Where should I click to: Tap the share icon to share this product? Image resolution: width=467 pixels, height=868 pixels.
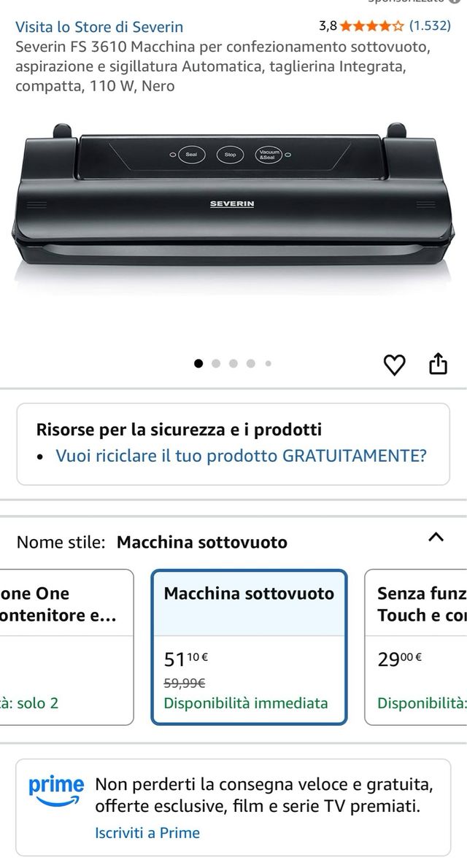pyautogui.click(x=439, y=363)
